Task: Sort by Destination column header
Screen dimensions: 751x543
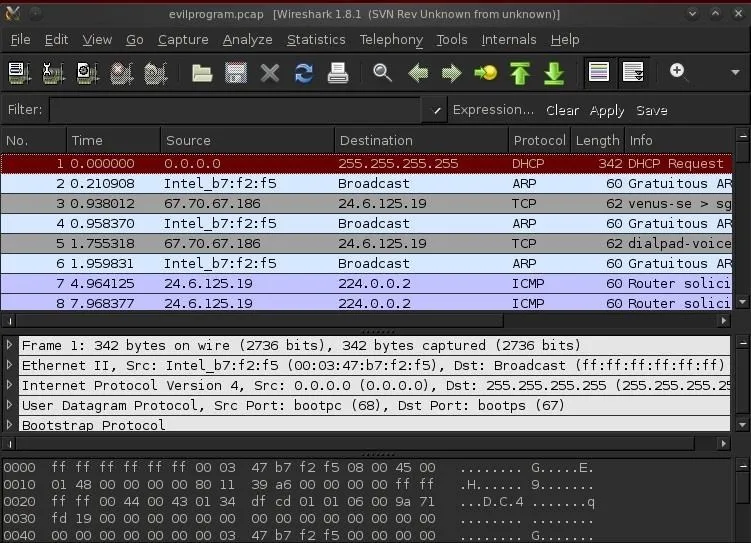Action: 421,140
